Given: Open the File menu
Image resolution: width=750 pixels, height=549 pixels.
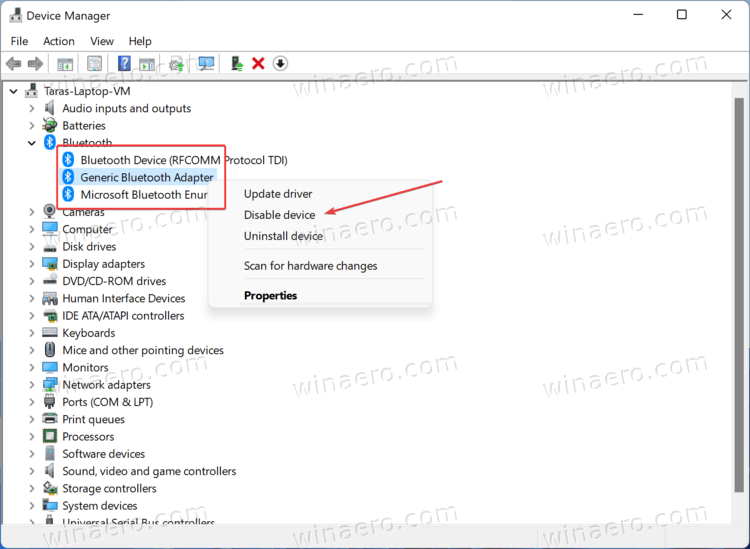Looking at the screenshot, I should (19, 41).
